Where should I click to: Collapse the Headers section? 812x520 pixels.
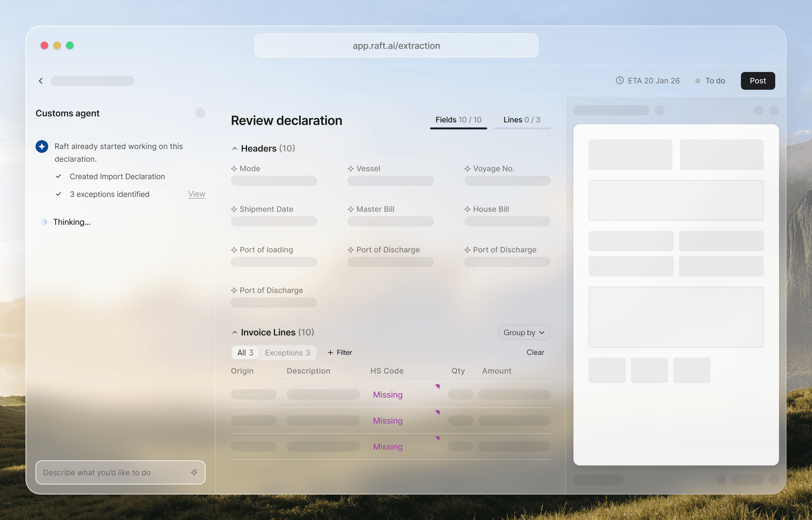(x=235, y=149)
